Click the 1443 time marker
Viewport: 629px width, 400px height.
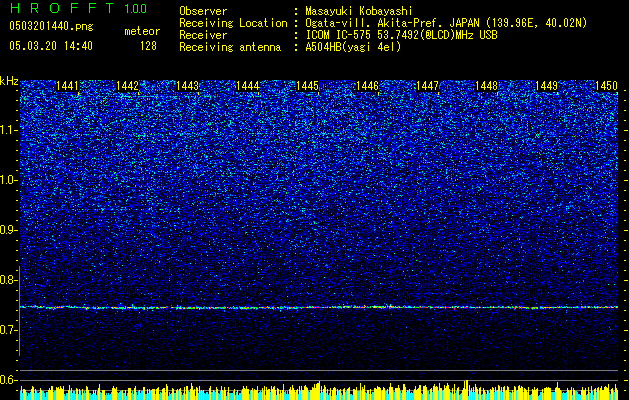tap(187, 86)
